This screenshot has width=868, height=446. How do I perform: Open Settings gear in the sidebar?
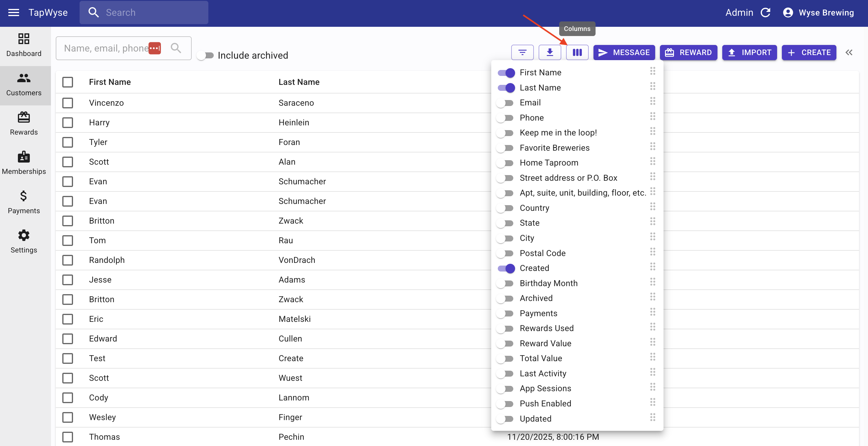tap(24, 241)
